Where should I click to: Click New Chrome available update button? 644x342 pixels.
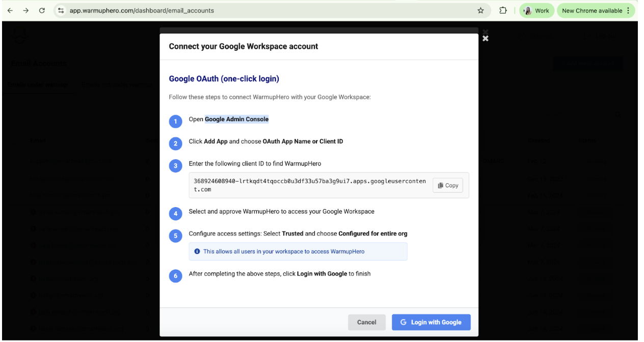tap(596, 10)
